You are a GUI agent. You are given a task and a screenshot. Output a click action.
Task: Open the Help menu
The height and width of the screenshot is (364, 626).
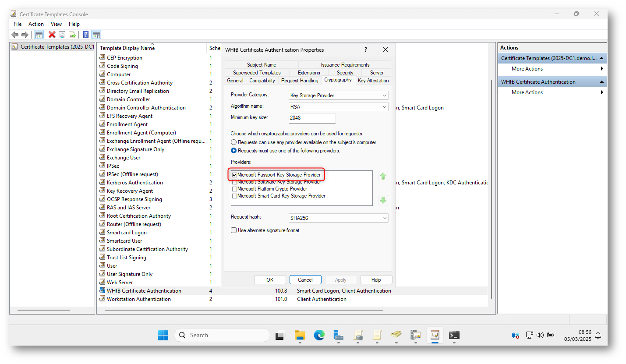click(74, 24)
